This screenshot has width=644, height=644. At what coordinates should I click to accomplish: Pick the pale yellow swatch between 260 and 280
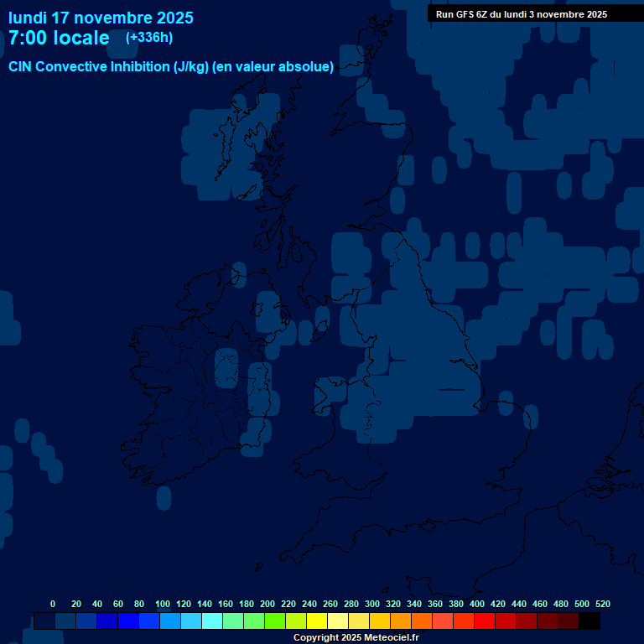coord(338,621)
